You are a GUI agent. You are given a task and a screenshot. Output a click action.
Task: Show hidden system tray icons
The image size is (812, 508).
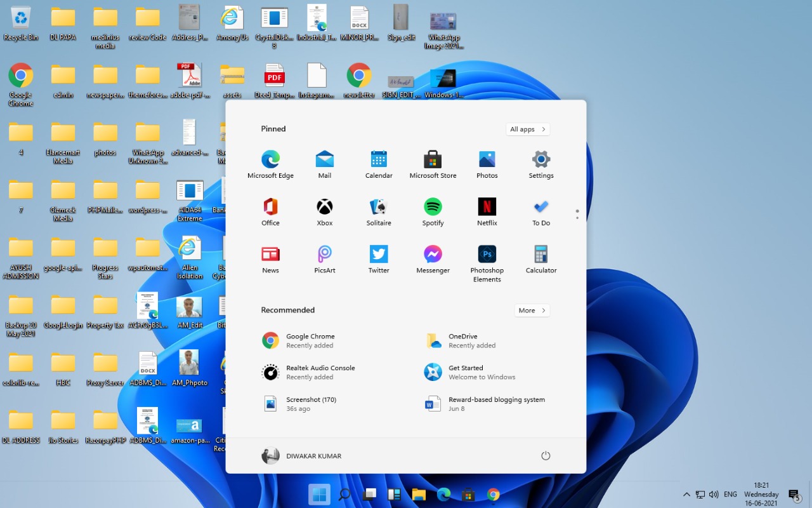coord(686,495)
